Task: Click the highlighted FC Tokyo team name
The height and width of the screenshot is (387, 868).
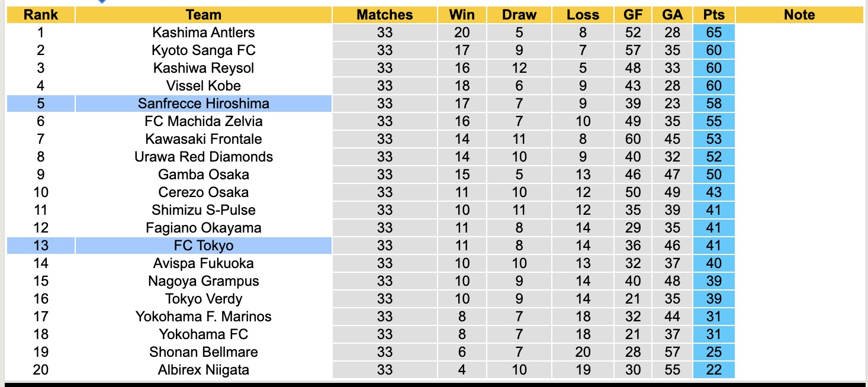Action: pyautogui.click(x=203, y=246)
